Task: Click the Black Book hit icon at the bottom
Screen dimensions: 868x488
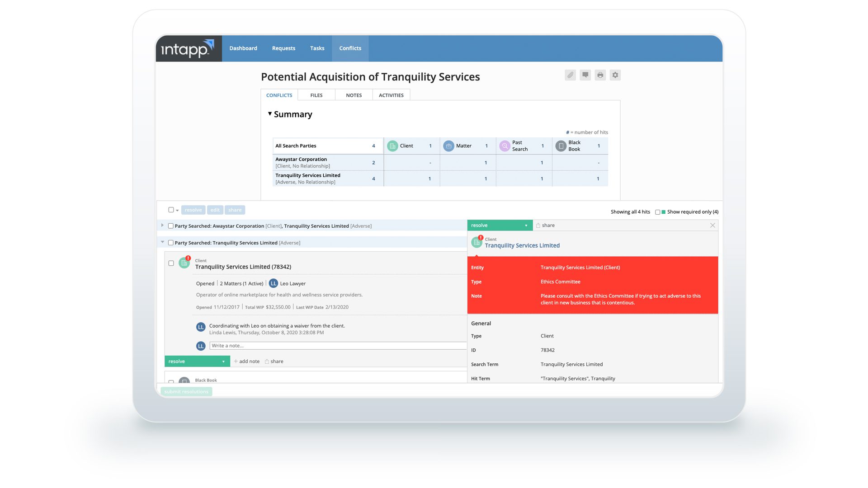Action: (184, 380)
